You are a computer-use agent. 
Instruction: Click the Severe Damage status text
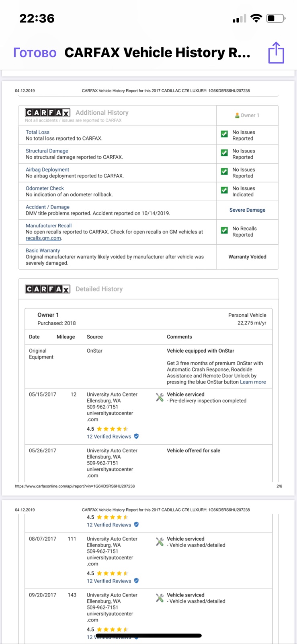coord(247,210)
